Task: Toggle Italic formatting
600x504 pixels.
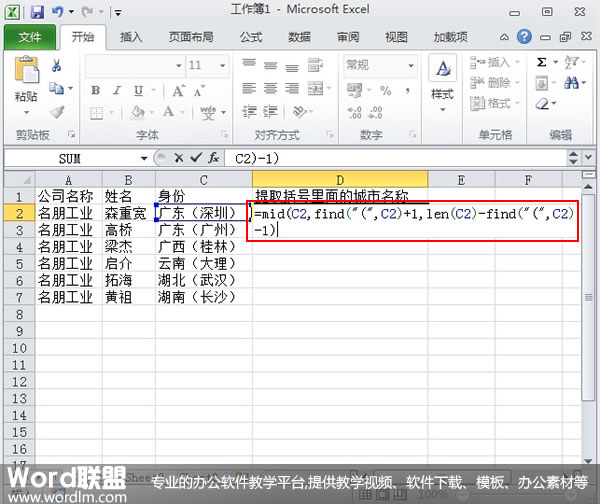Action: [x=115, y=89]
